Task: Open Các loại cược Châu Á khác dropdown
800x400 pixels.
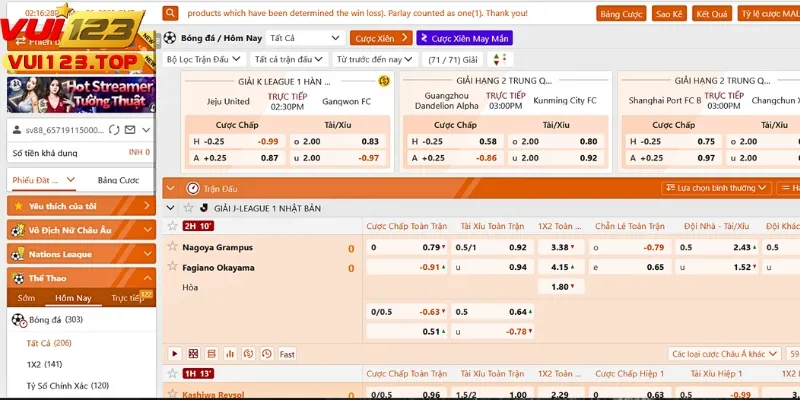Action: pyautogui.click(x=724, y=354)
